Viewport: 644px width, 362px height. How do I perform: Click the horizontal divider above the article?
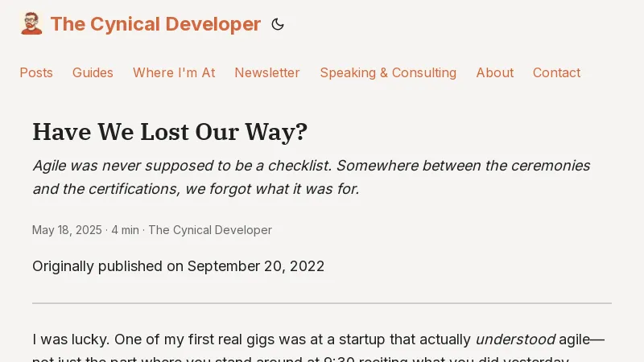tap(322, 303)
